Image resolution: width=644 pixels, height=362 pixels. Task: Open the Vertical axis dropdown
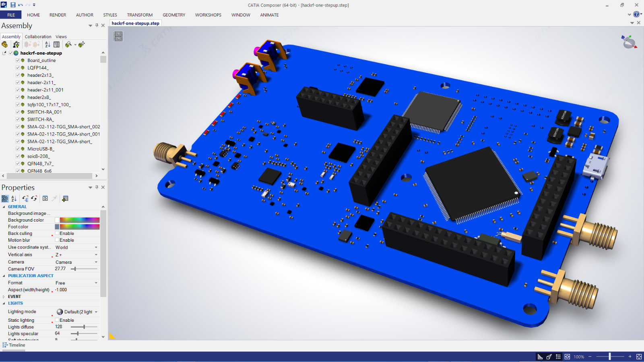[x=96, y=255]
